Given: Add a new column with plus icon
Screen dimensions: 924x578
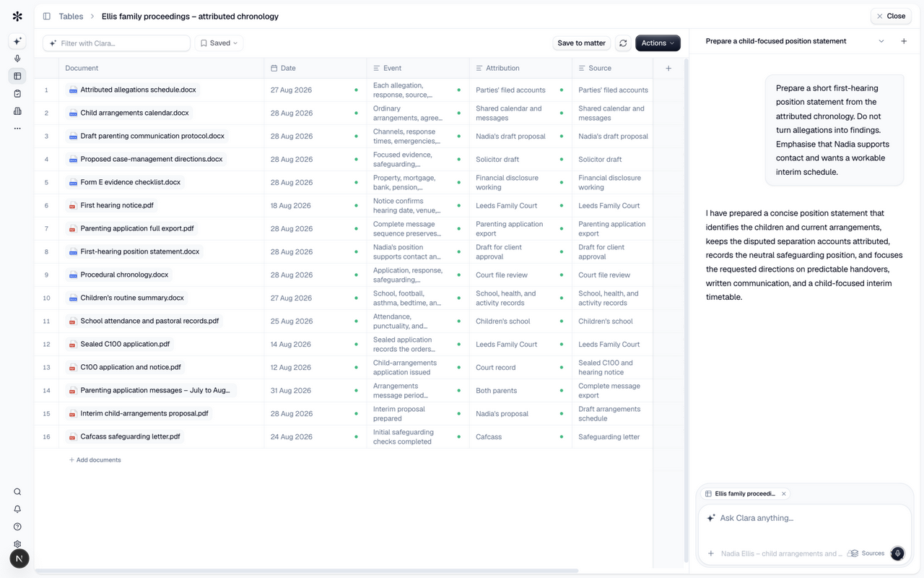Looking at the screenshot, I should 668,68.
